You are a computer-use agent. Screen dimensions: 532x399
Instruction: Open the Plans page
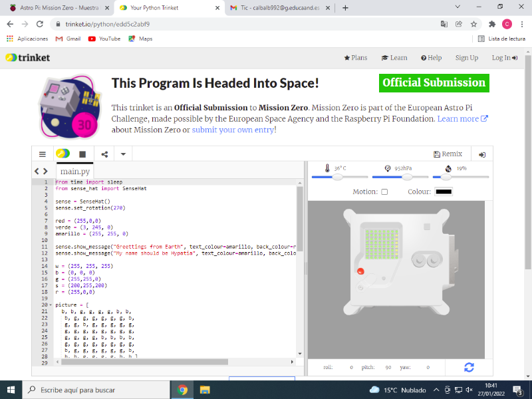tap(356, 58)
